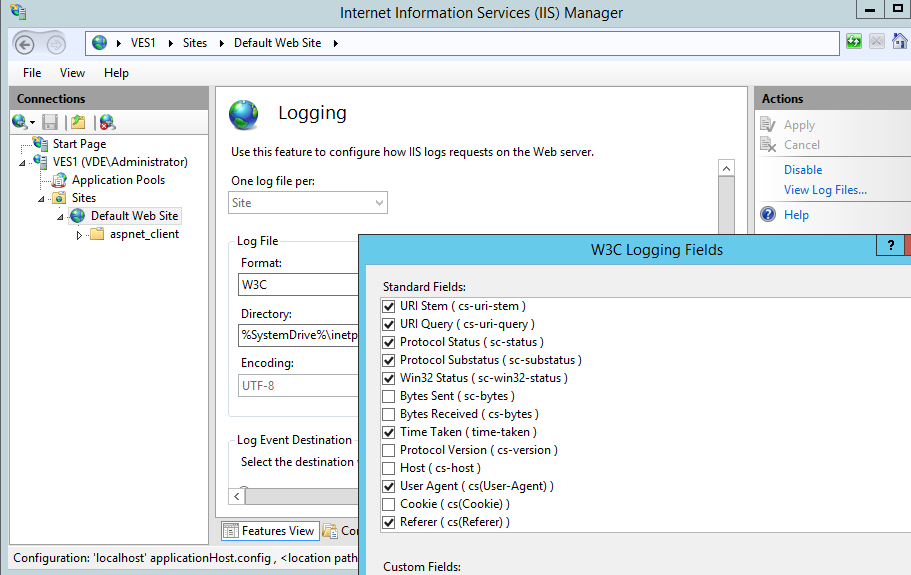The width and height of the screenshot is (911, 575).
Task: Collapse Default Web Site tree node
Action: tap(60, 217)
